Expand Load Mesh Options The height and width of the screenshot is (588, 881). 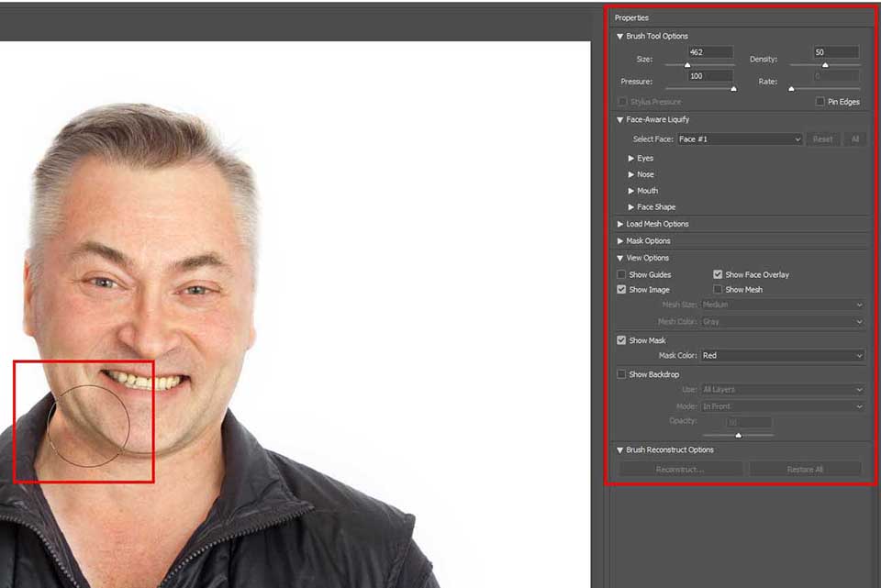pyautogui.click(x=621, y=224)
